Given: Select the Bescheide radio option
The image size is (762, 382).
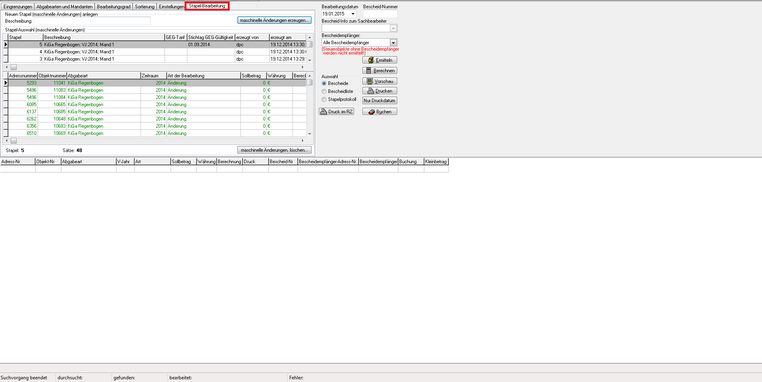Looking at the screenshot, I should click(324, 84).
